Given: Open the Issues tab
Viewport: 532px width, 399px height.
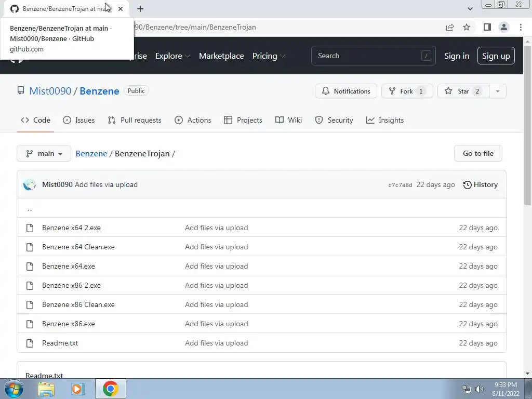Looking at the screenshot, I should coord(79,120).
